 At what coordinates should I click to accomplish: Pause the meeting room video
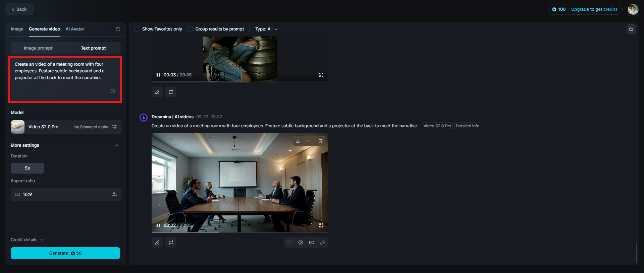point(158,225)
